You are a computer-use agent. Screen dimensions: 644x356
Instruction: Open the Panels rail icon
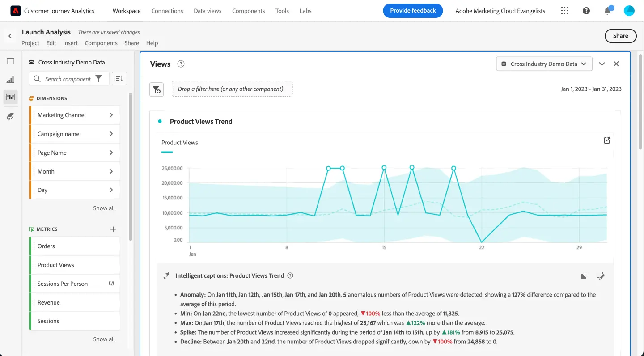(x=10, y=61)
